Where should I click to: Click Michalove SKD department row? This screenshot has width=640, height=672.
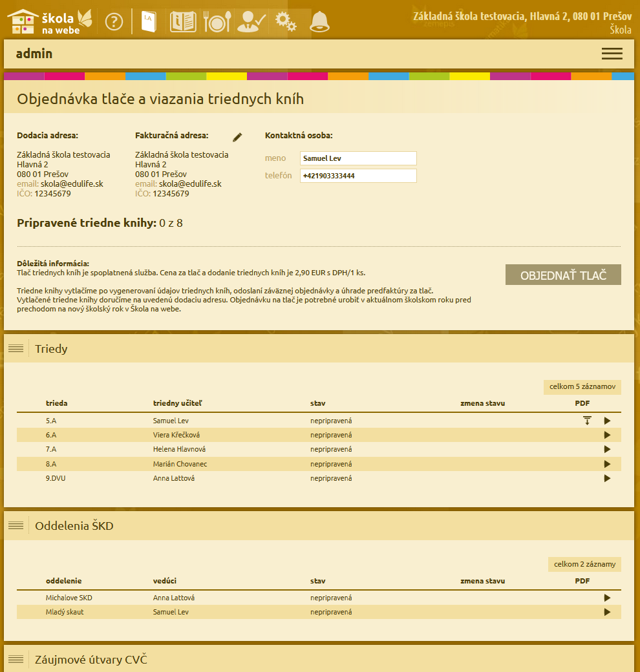pyautogui.click(x=319, y=598)
